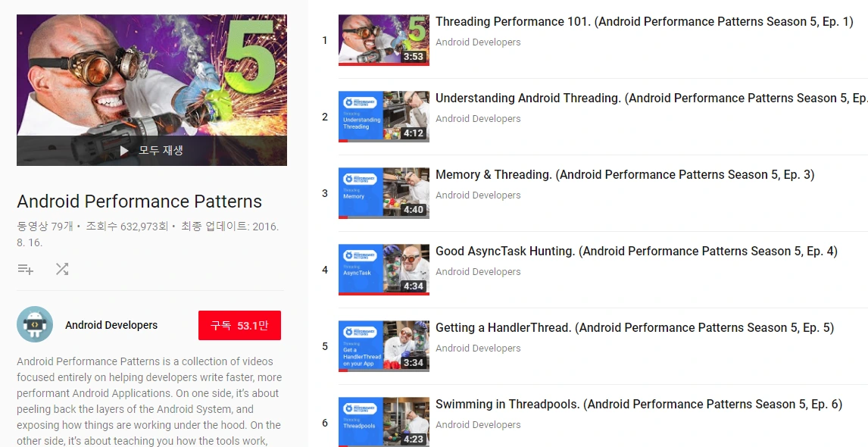Open Understanding Android Threading thumbnail
The image size is (868, 447).
click(x=383, y=117)
